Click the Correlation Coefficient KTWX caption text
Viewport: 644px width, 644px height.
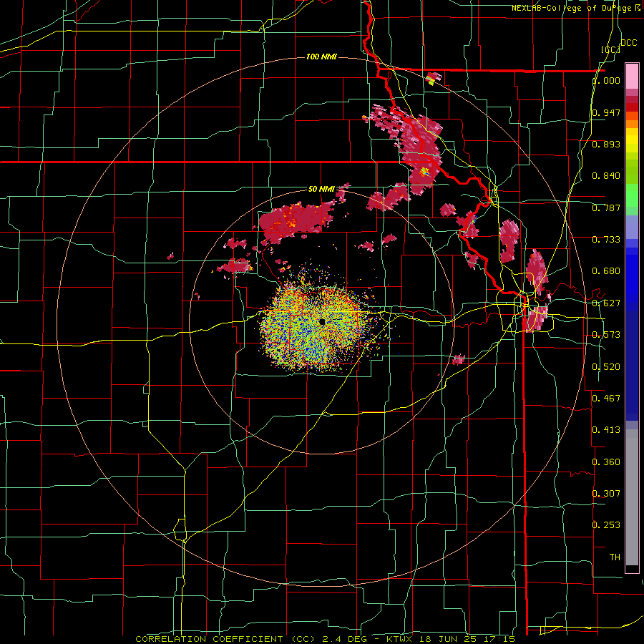point(326,639)
